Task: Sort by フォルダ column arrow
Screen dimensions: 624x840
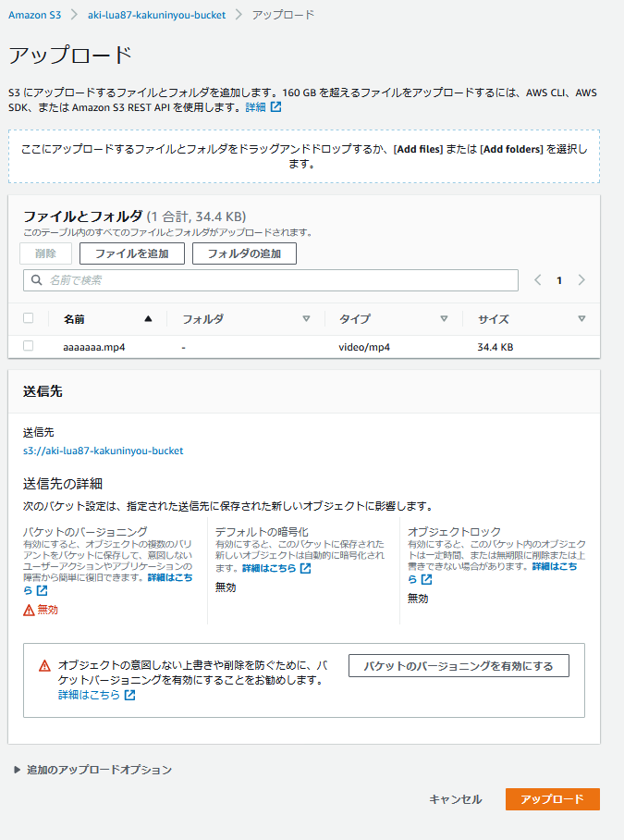Action: pyautogui.click(x=306, y=319)
